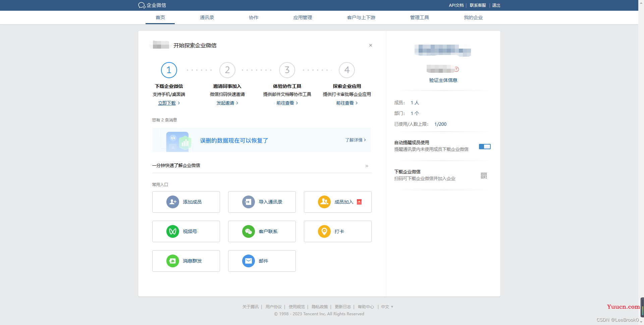Click the QR code icon for 下载企业微信
This screenshot has height=325, width=644.
point(484,175)
